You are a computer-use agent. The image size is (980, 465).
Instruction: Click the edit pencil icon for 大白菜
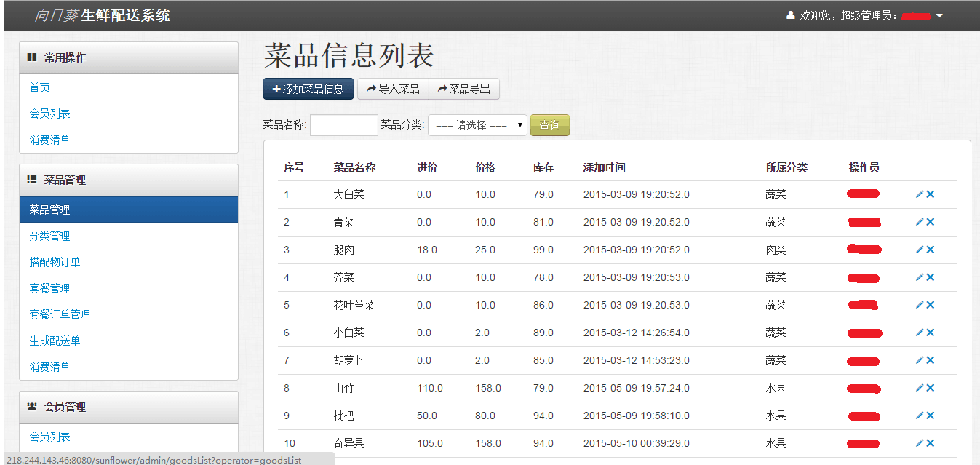pos(920,194)
